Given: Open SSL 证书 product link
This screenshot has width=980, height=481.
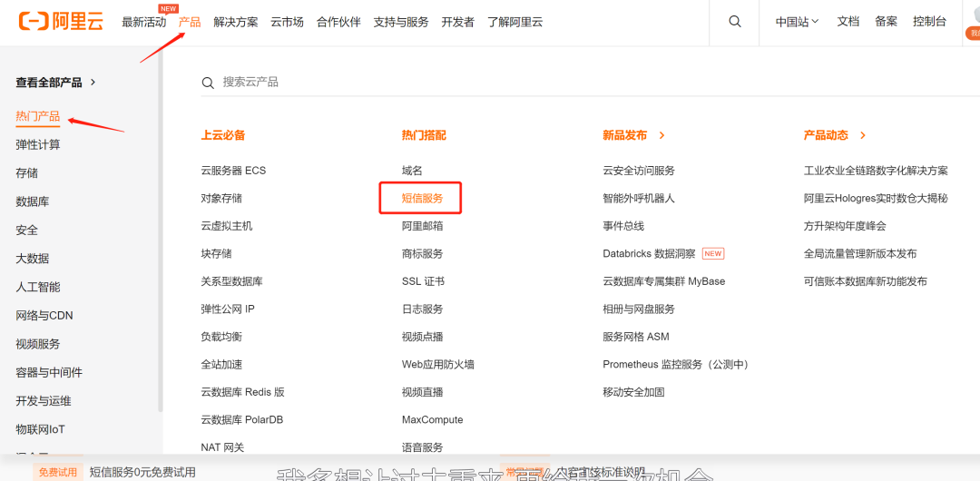Looking at the screenshot, I should (x=423, y=281).
